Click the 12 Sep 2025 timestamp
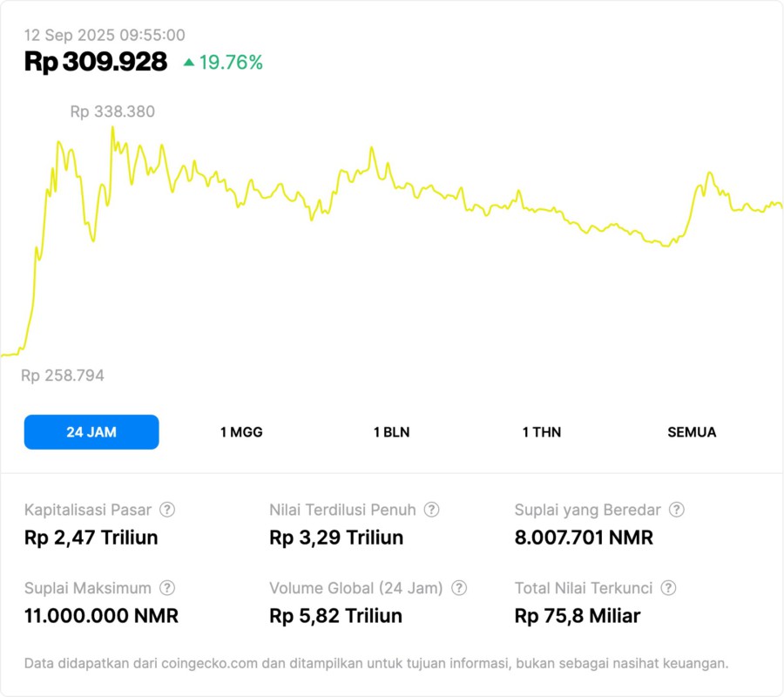 pos(105,35)
